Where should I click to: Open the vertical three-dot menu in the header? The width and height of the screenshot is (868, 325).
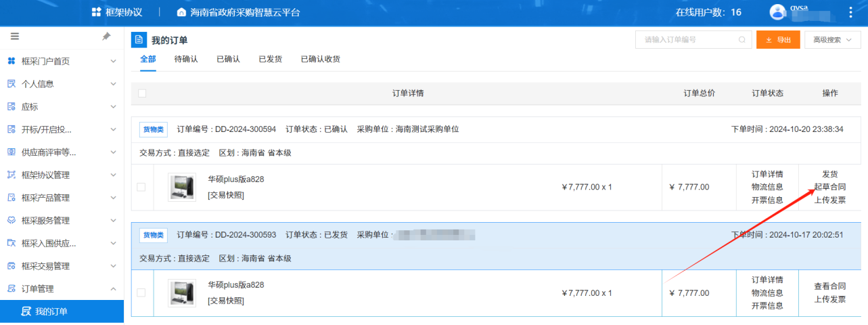pyautogui.click(x=850, y=12)
